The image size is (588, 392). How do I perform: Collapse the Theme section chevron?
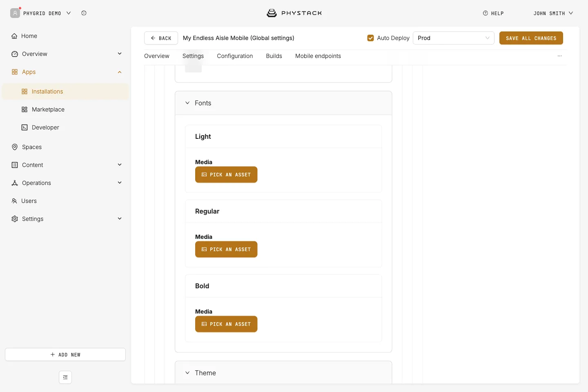pos(187,373)
